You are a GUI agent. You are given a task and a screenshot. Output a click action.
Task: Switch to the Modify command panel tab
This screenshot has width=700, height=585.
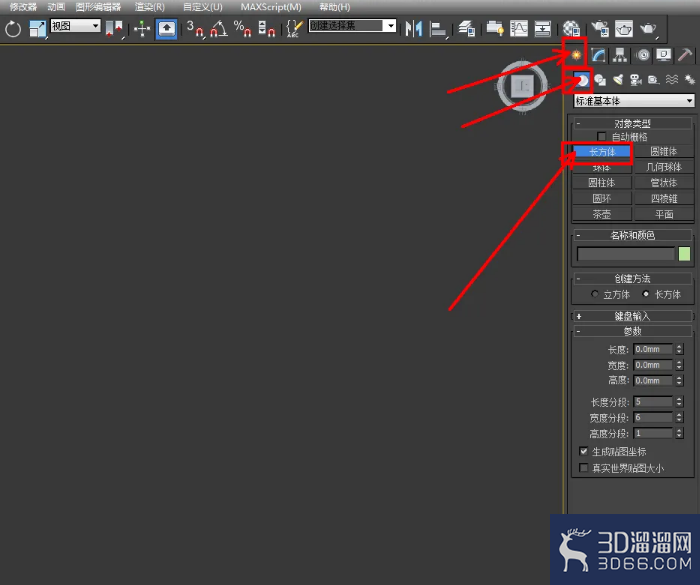coord(598,55)
